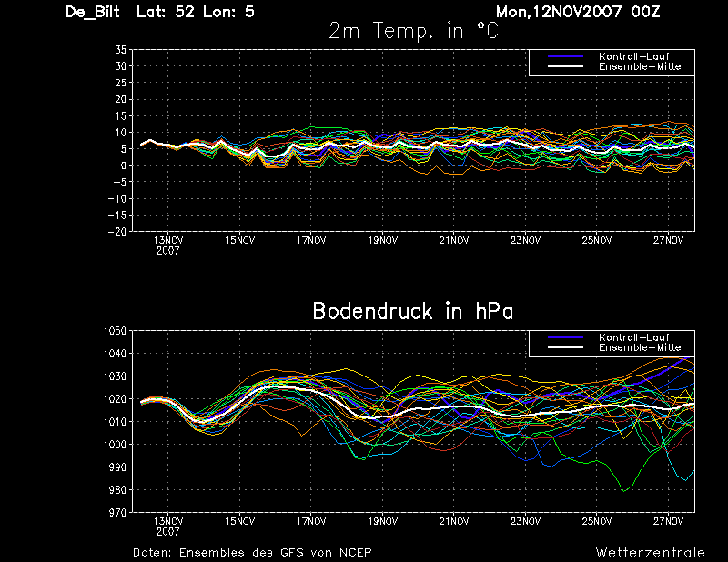Click the 19NOV label under temperature chart

pos(382,240)
